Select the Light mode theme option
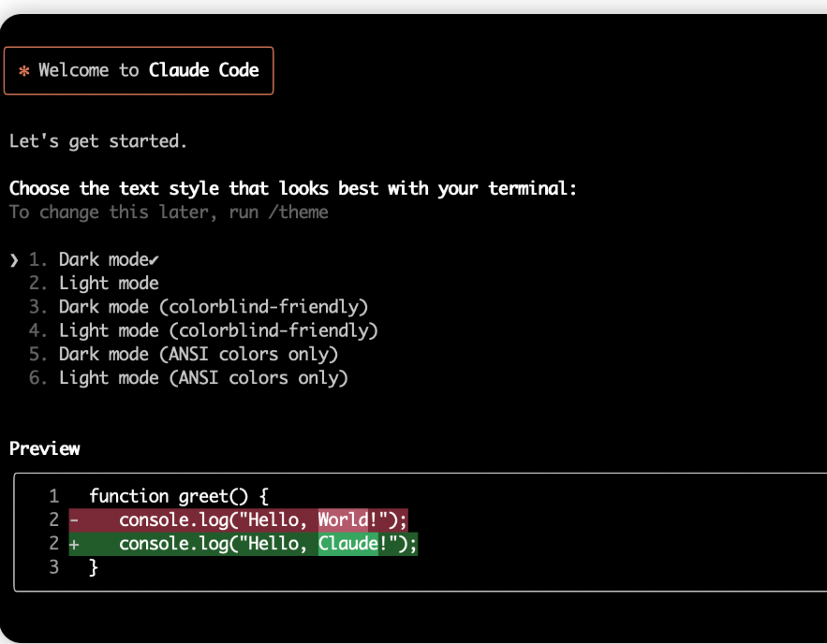Screen dimensions: 827x644 (109, 283)
